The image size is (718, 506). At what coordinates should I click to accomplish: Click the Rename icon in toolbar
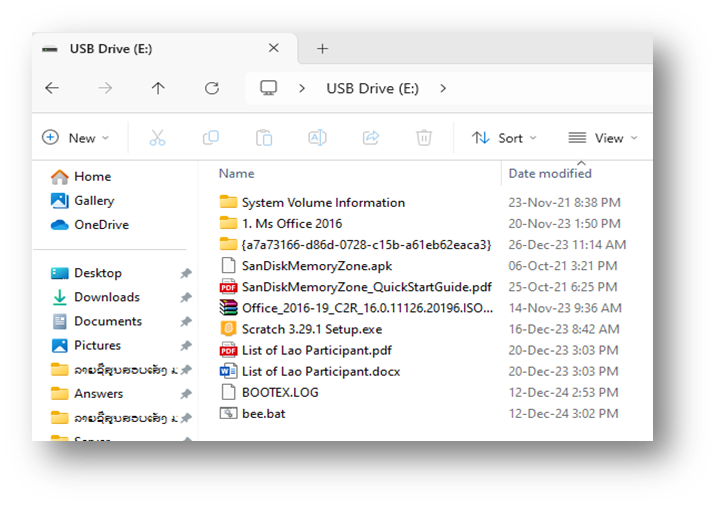click(x=317, y=138)
